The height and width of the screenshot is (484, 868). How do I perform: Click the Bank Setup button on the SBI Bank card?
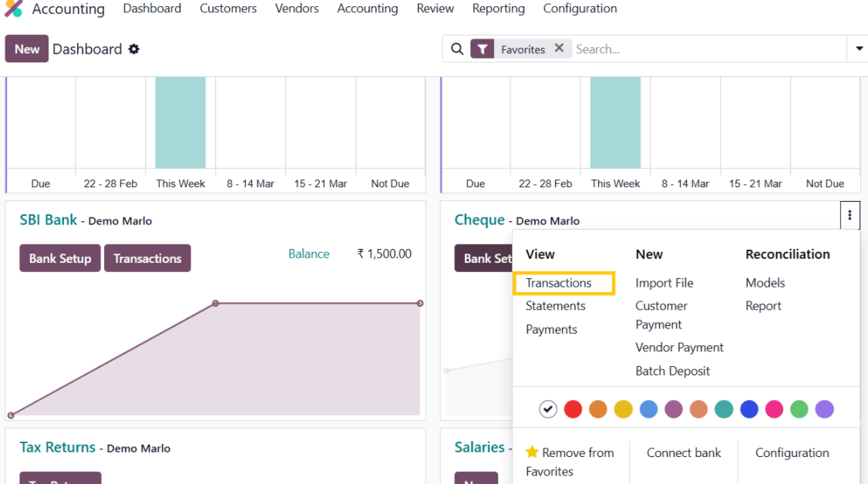pyautogui.click(x=60, y=258)
